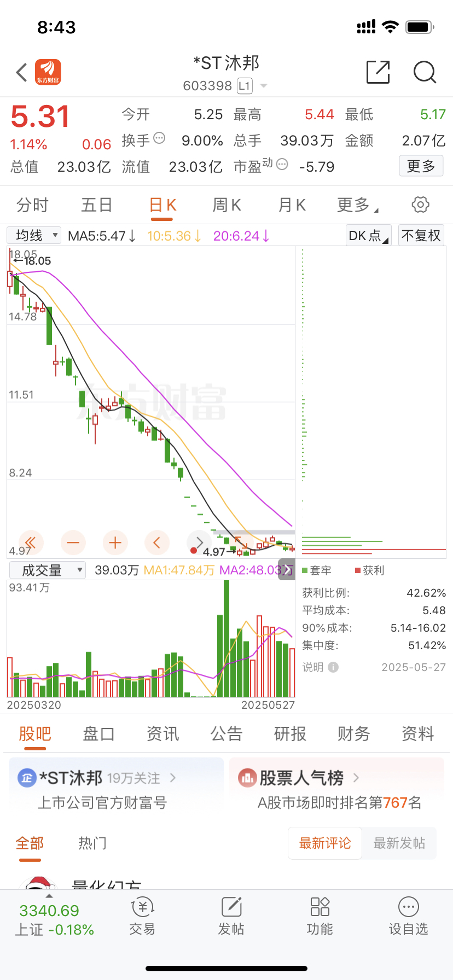Screen dimensions: 453x980
Task: Tap the 设自选 more icon
Action: coord(409,907)
